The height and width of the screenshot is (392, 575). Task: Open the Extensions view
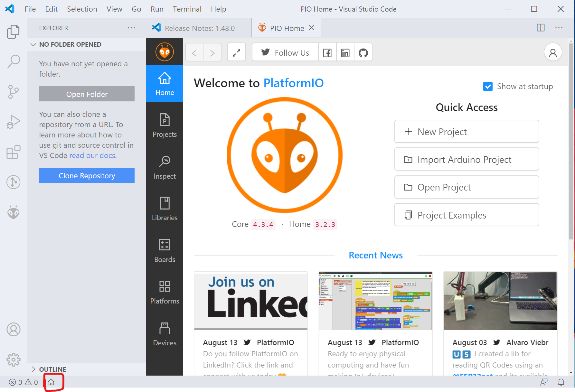tap(13, 152)
